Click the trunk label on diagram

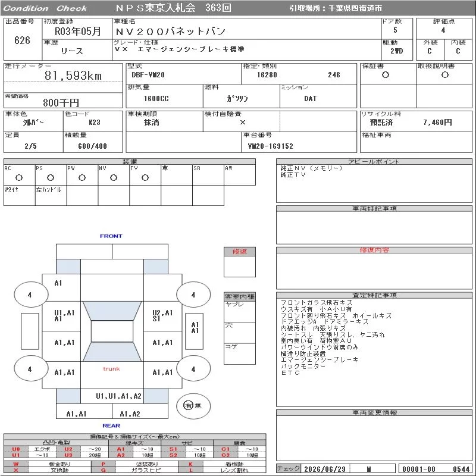pos(111,369)
